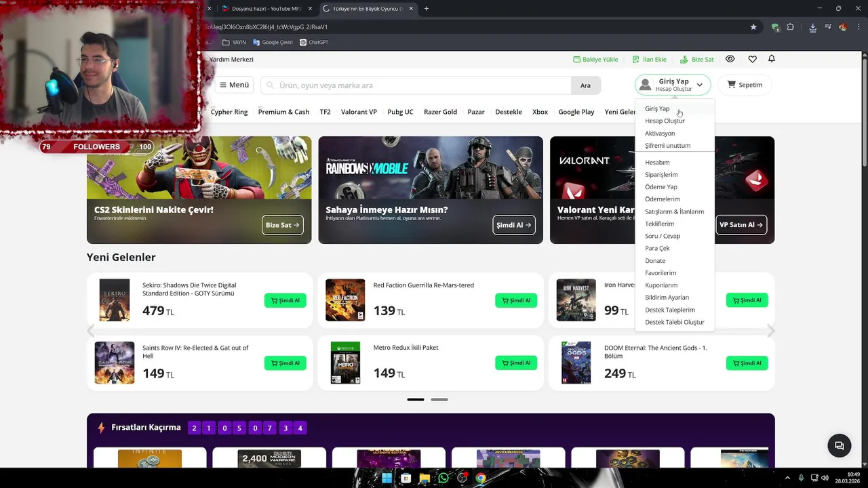The height and width of the screenshot is (488, 868).
Task: Click the Ara search button
Action: click(585, 85)
